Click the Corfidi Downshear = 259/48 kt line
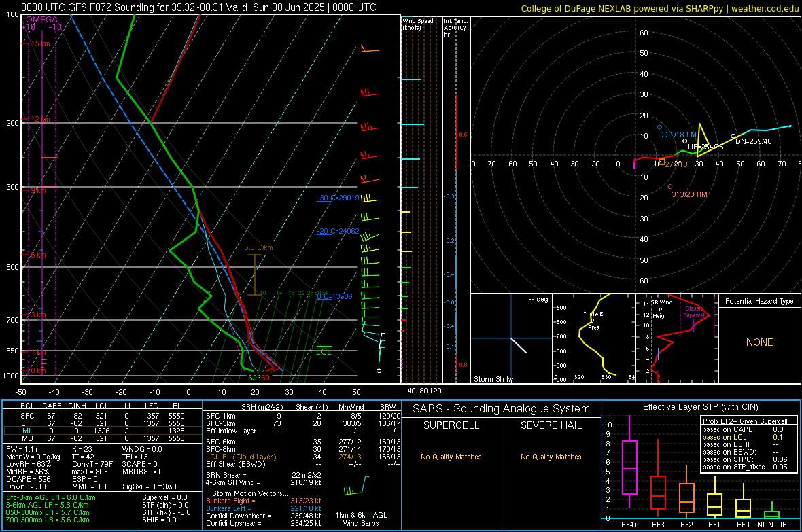Image resolution: width=802 pixels, height=532 pixels. pos(264,516)
